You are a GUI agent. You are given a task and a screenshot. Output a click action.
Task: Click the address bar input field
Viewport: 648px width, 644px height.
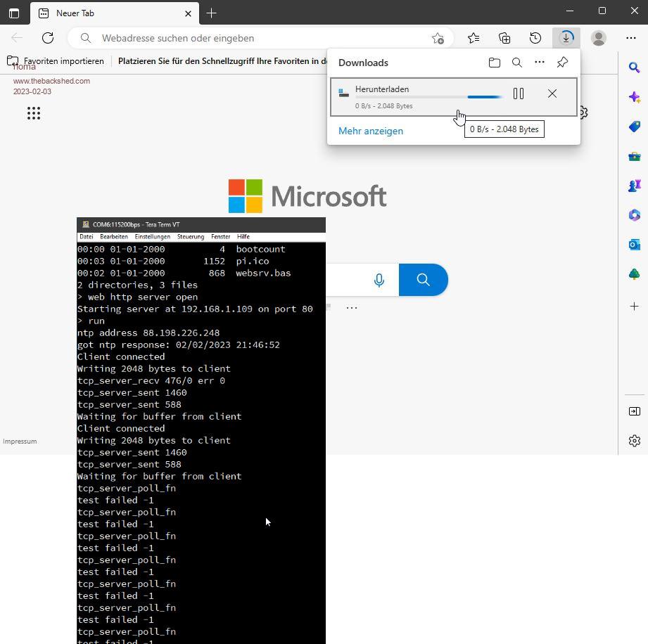260,38
